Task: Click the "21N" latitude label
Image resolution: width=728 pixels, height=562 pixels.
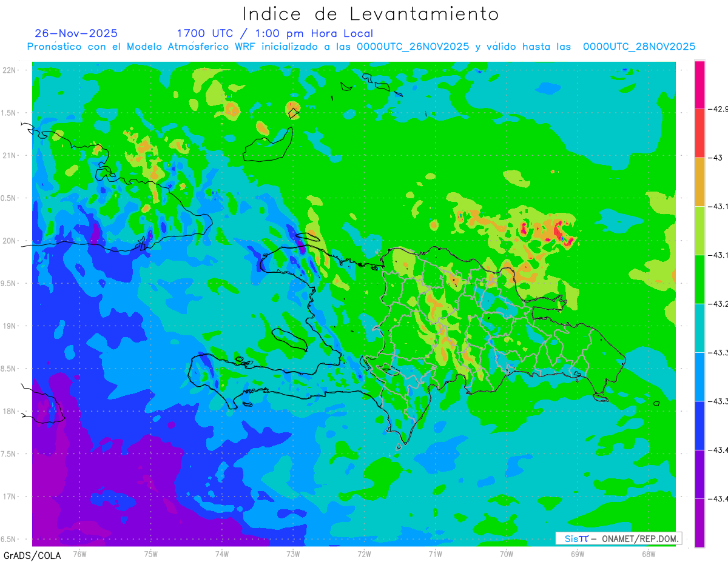Action: point(10,155)
